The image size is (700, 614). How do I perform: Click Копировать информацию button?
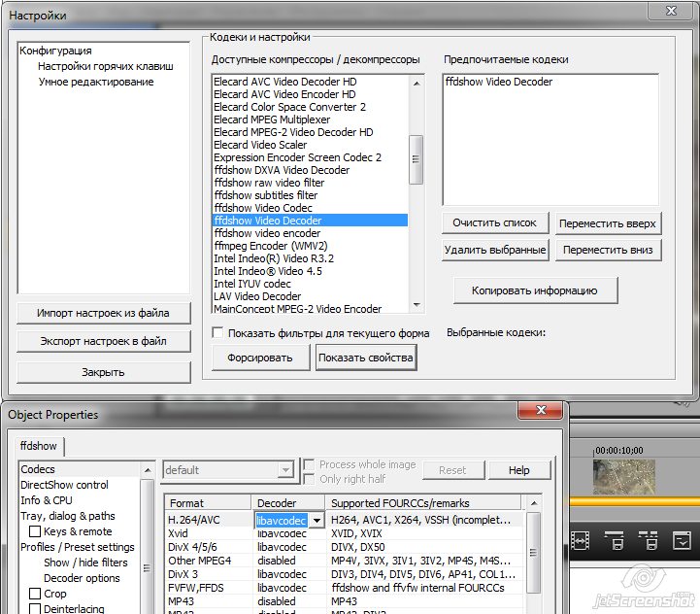point(535,290)
